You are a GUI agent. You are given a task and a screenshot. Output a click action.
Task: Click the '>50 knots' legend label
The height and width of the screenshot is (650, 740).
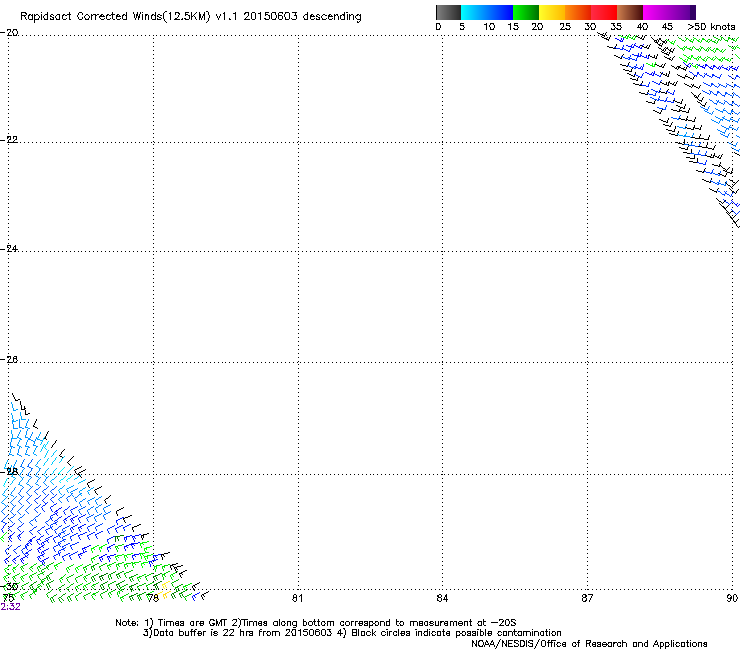coord(711,27)
